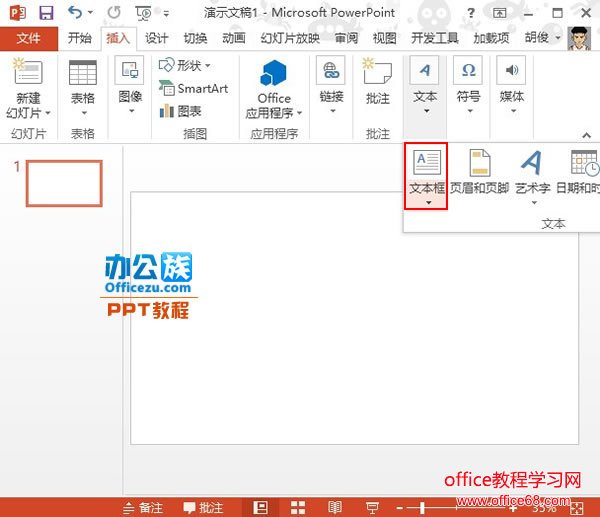This screenshot has height=517, width=600.
Task: Switch to reading view
Action: (335, 508)
